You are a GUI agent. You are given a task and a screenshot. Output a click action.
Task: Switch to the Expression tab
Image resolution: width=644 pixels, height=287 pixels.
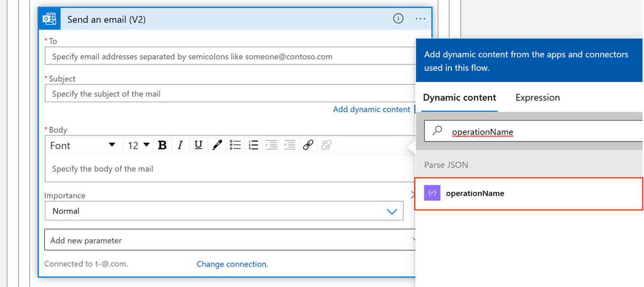tap(538, 98)
